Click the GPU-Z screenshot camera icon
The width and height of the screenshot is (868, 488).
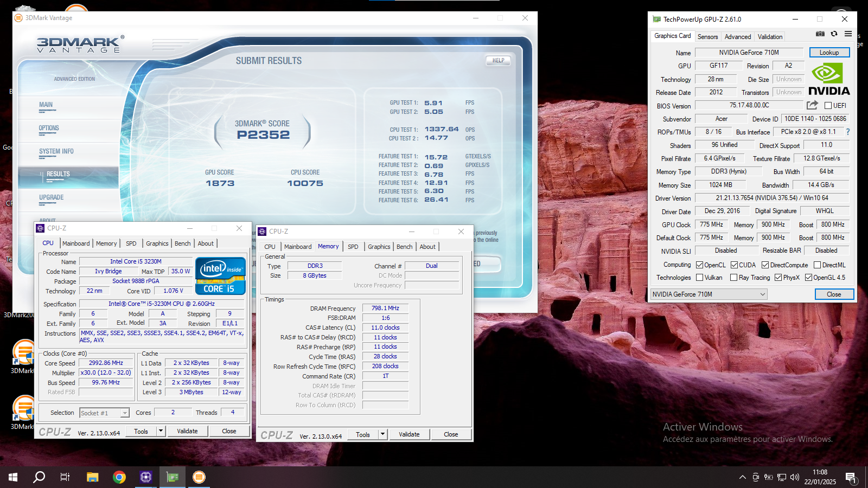coord(820,34)
